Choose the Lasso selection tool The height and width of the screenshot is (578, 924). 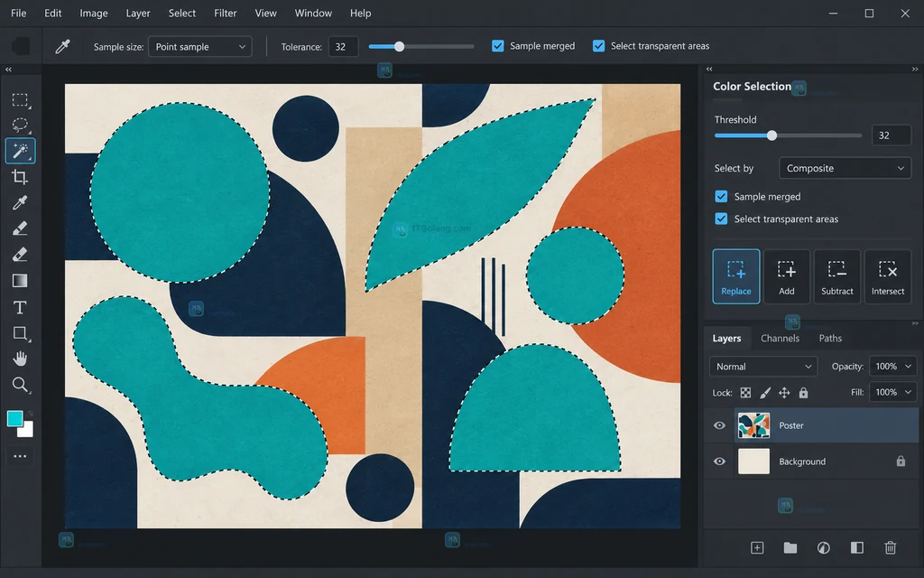(x=20, y=125)
